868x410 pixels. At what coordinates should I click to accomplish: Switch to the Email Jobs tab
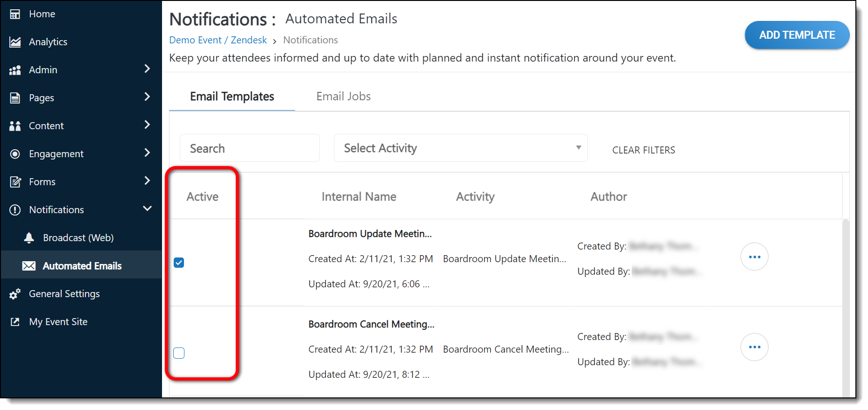[x=343, y=97]
